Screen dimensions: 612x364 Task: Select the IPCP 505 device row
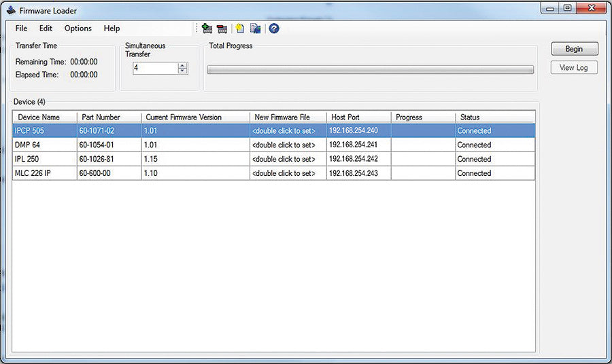click(273, 130)
